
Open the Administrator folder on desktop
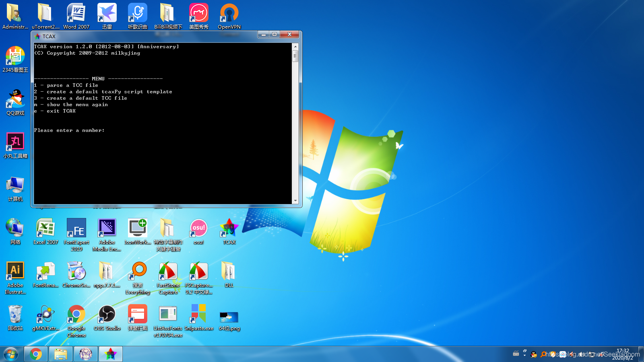coord(15,16)
